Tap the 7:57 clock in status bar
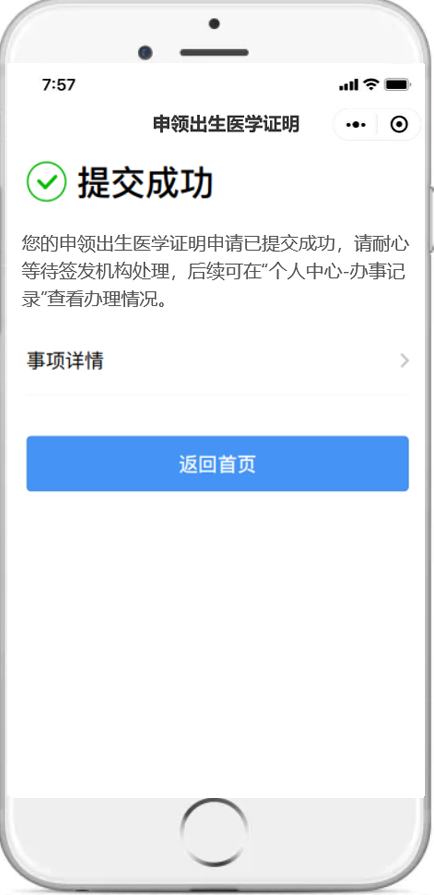The width and height of the screenshot is (434, 895). 59,85
